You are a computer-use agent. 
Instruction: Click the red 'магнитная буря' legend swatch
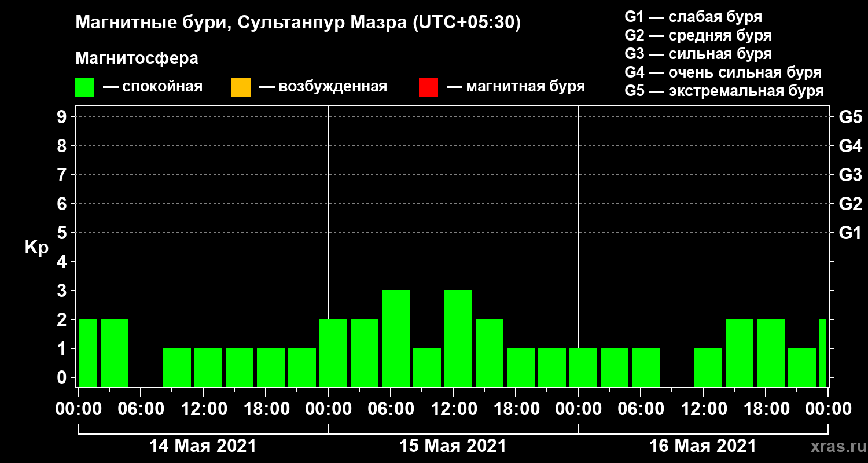pos(428,87)
